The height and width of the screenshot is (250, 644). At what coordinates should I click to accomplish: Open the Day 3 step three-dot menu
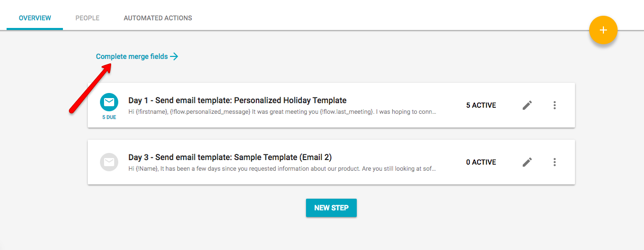555,162
